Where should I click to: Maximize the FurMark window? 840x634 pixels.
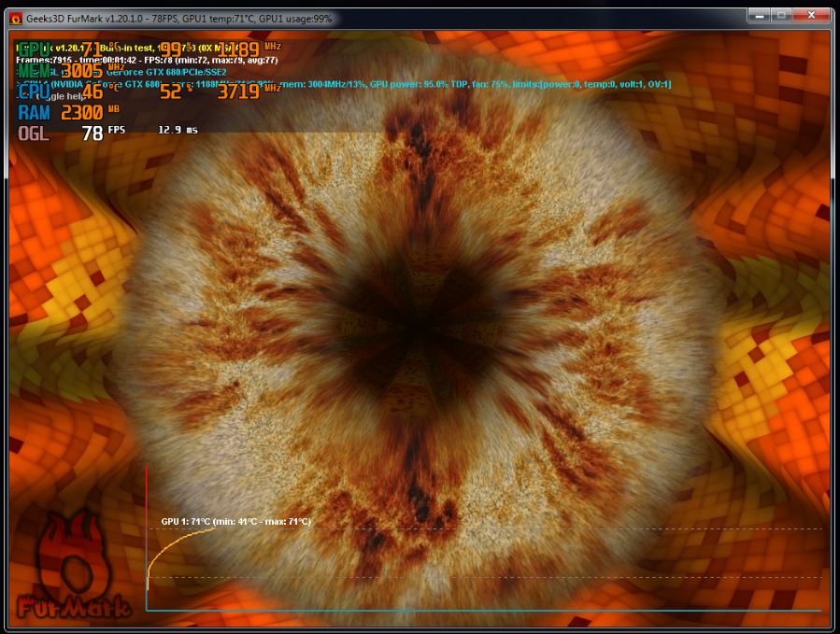coord(781,16)
